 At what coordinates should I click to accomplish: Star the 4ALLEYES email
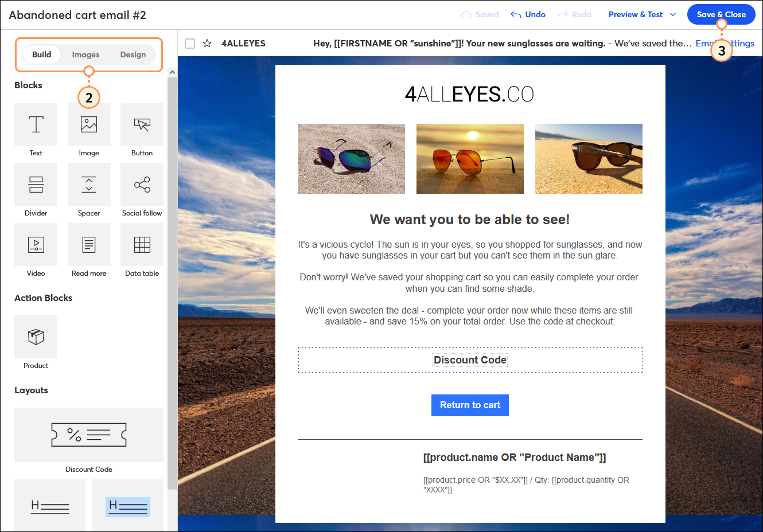(x=207, y=43)
